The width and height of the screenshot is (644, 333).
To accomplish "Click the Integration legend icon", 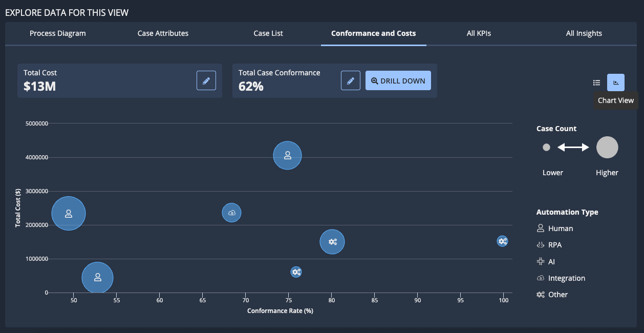I will tap(540, 278).
